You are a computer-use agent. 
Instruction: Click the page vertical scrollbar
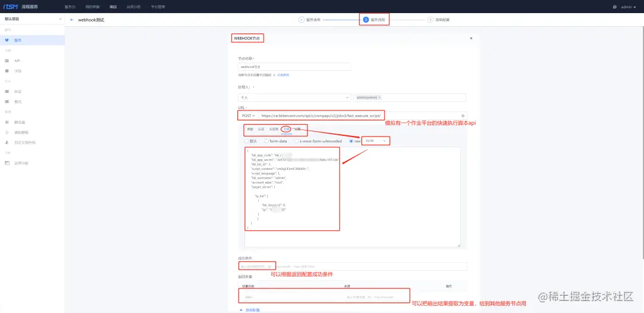[642, 144]
